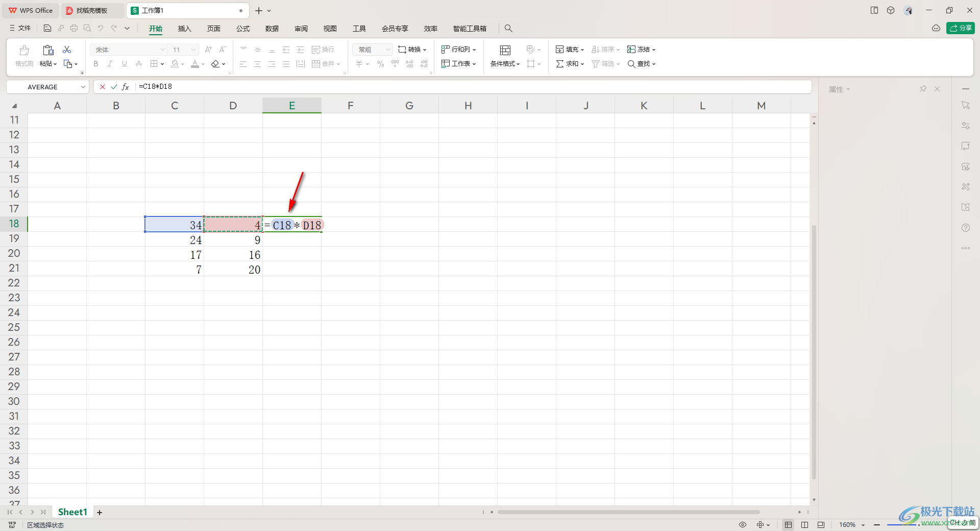Select cell D20 containing 16
Viewport: 980px width, 531px height.
click(233, 255)
